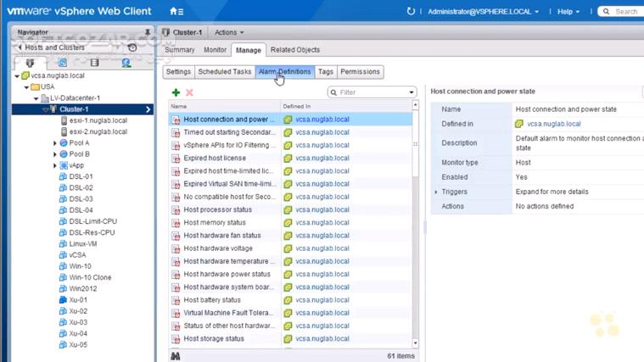This screenshot has height=362, width=644.
Task: Click in the Filter input field
Action: tap(372, 92)
